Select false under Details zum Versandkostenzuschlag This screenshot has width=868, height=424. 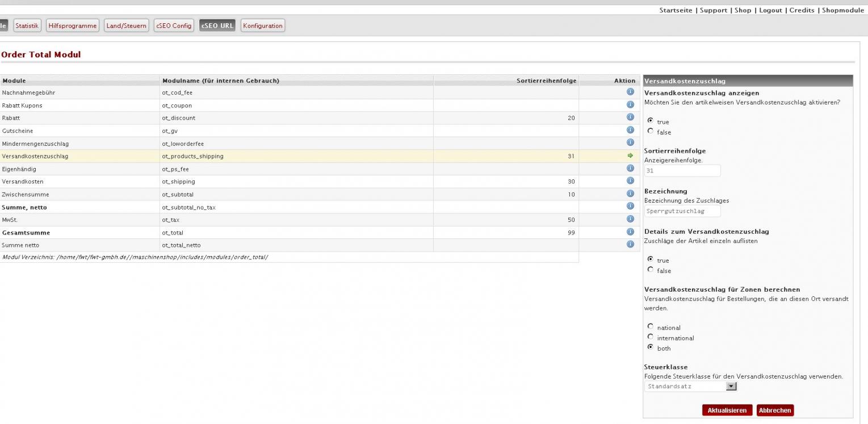pyautogui.click(x=650, y=271)
